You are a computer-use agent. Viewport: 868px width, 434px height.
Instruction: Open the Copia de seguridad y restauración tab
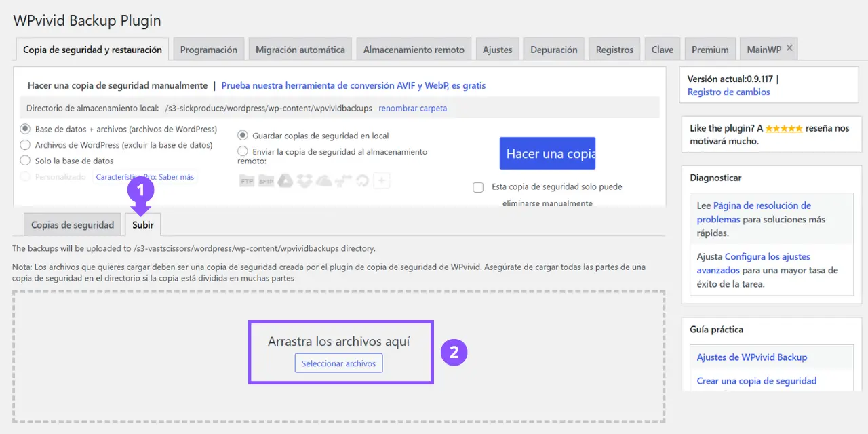coord(92,50)
